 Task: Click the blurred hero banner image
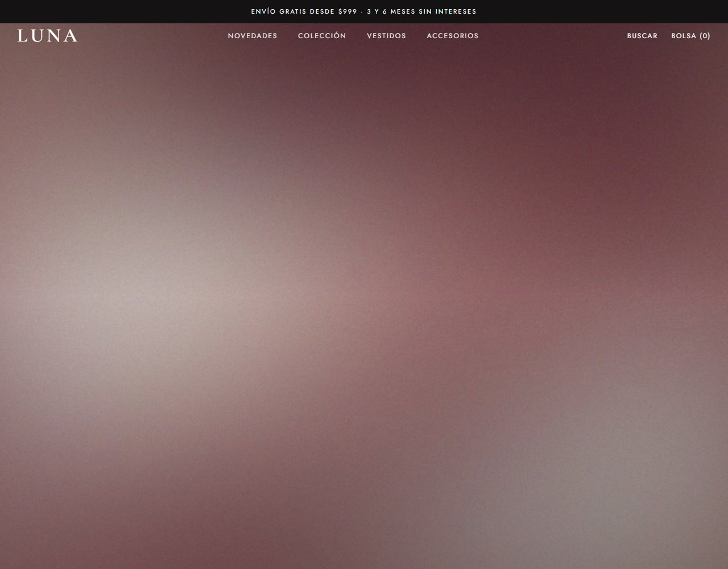[x=364, y=307]
